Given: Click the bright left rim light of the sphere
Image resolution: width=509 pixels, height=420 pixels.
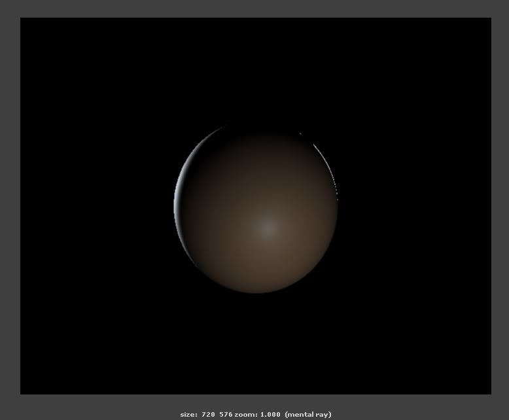Looking at the screenshot, I should click(x=177, y=204).
